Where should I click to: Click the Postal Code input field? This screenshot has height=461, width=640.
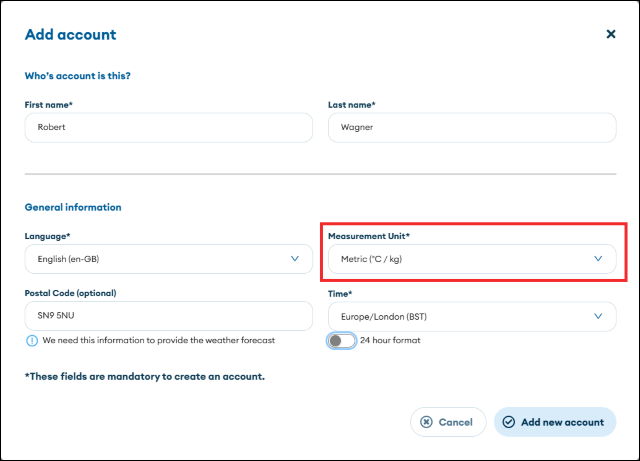pos(169,316)
